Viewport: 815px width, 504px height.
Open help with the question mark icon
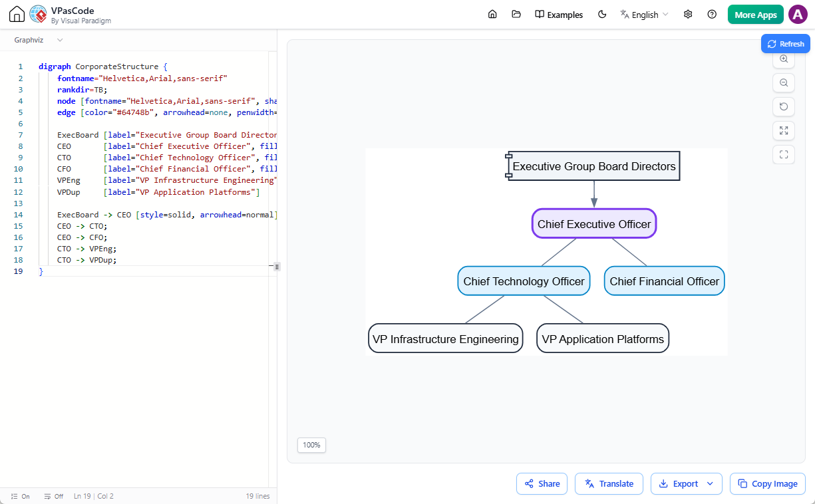(712, 15)
